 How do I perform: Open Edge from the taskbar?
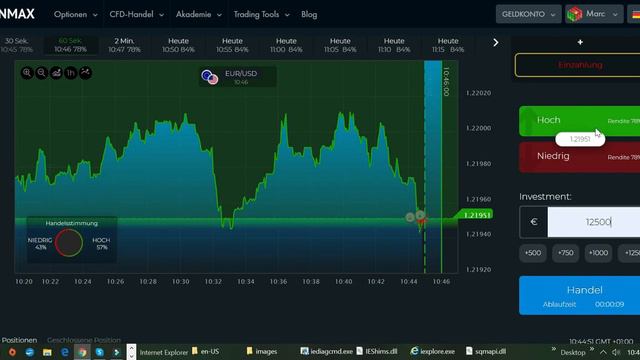tap(65, 352)
